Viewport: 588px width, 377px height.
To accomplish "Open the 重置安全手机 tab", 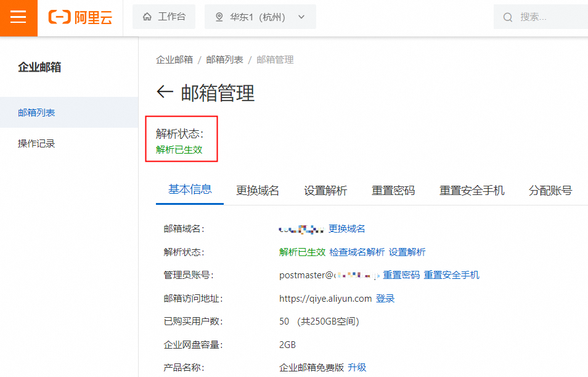I will tap(472, 191).
